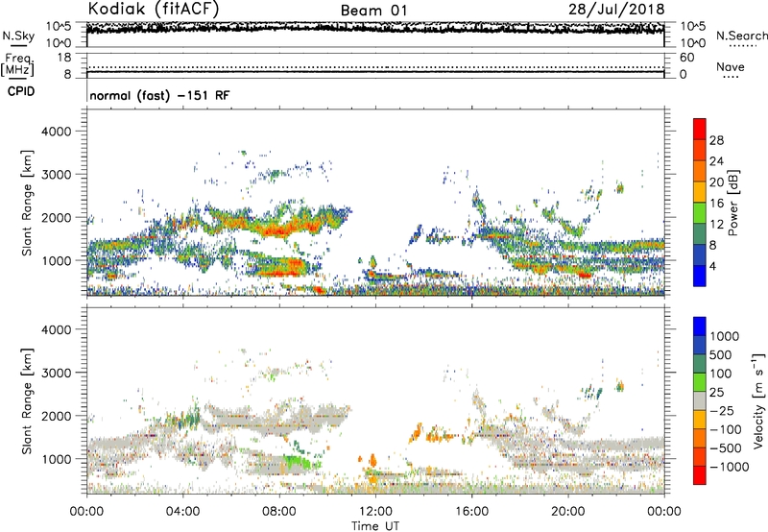Click the "normal (fast) -151 RF" mode text
Screen dimensions: 768x532
tap(159, 95)
